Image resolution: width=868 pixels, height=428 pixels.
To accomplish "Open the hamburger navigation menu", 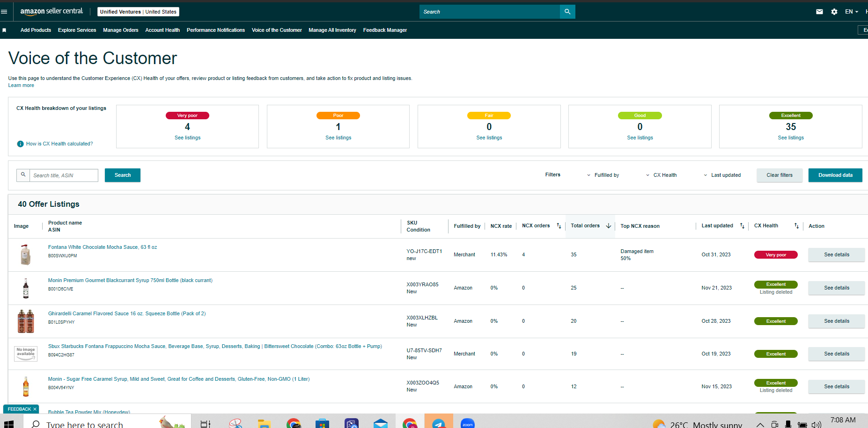I will pos(4,12).
